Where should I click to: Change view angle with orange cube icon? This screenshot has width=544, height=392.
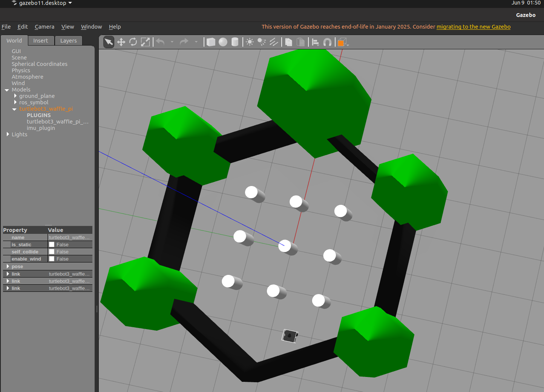342,42
